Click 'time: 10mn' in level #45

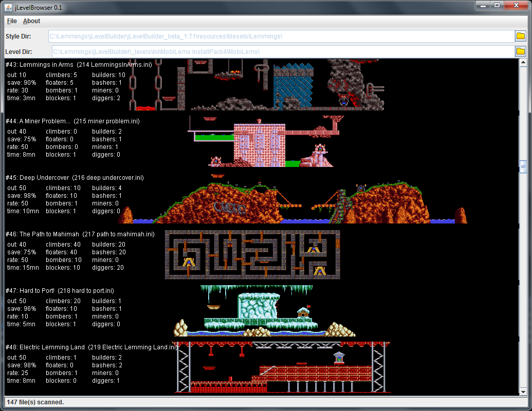point(23,211)
